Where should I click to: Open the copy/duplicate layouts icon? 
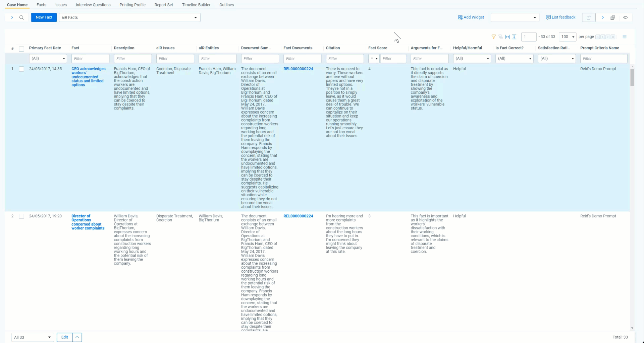pos(613,17)
